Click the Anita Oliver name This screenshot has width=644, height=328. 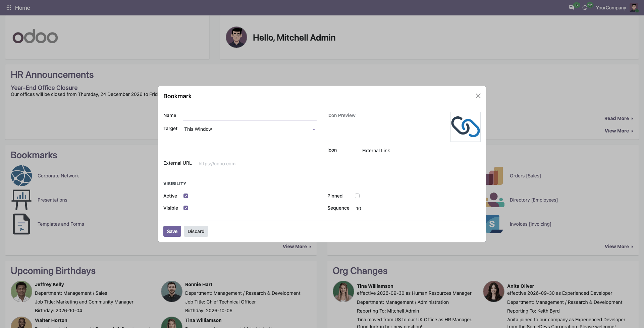(521, 286)
